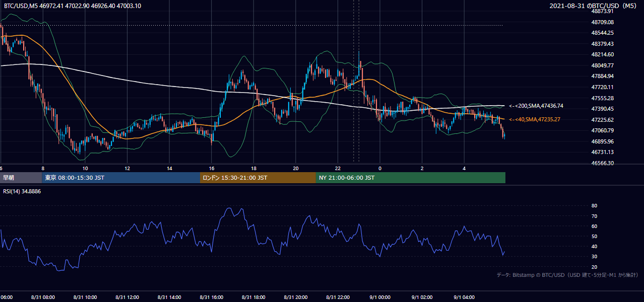This screenshot has width=644, height=302.
Task: Click RSI axis level 30
Action: [594, 257]
